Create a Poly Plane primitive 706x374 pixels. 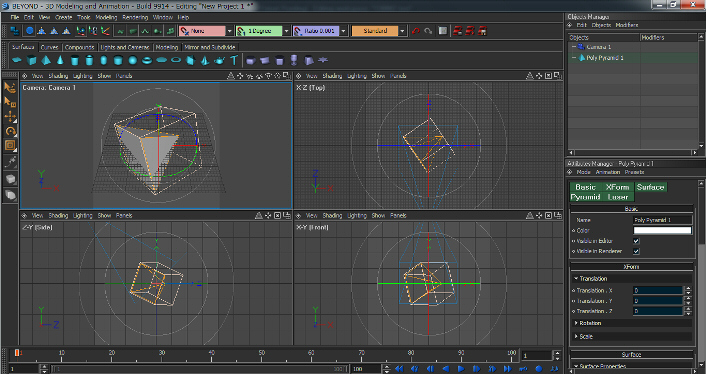[17, 60]
